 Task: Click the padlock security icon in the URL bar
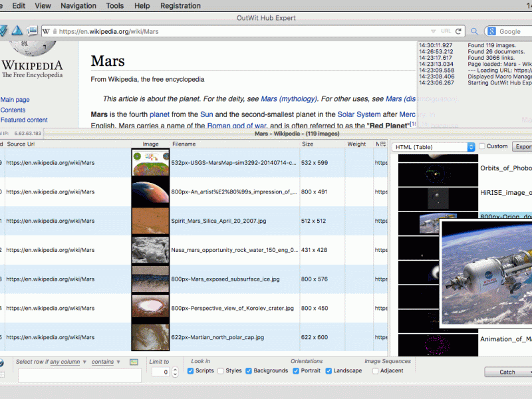point(55,31)
